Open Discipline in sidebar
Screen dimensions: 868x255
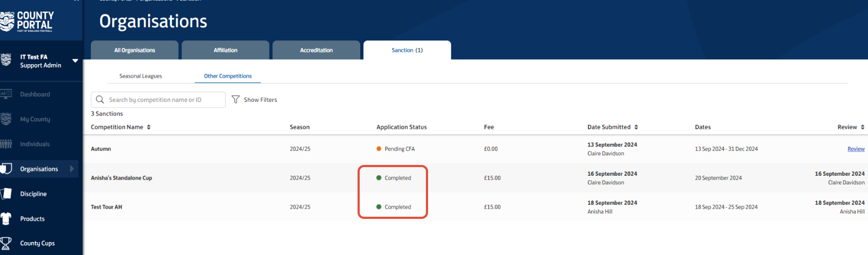[x=33, y=194]
